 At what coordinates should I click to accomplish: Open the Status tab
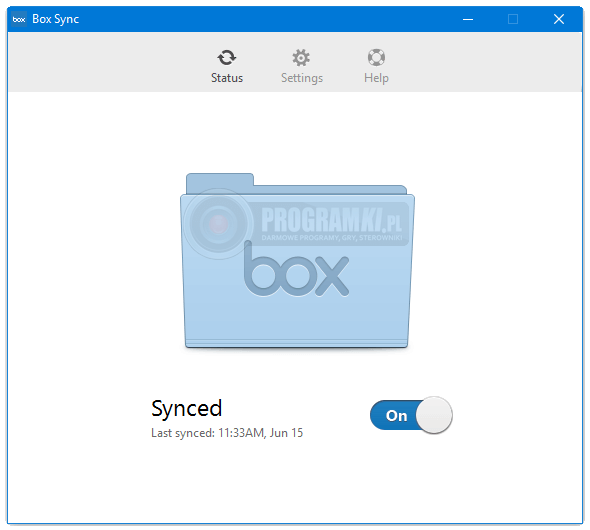coord(227,67)
